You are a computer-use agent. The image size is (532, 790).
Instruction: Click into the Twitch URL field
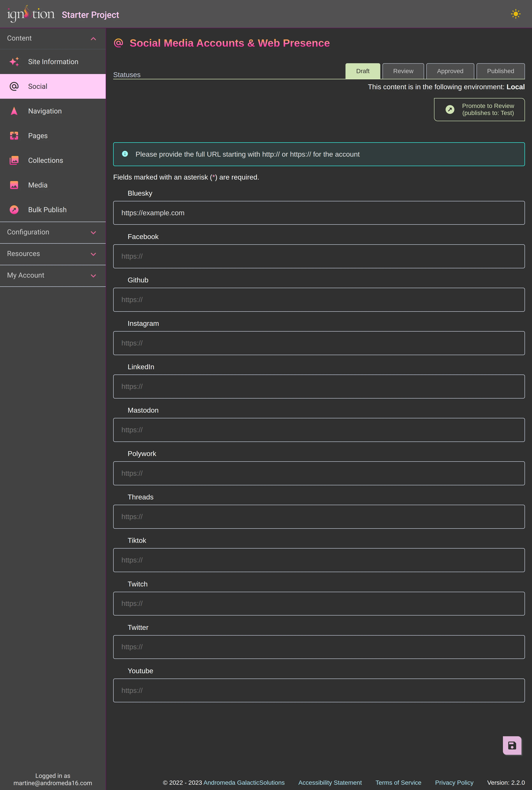click(x=319, y=604)
